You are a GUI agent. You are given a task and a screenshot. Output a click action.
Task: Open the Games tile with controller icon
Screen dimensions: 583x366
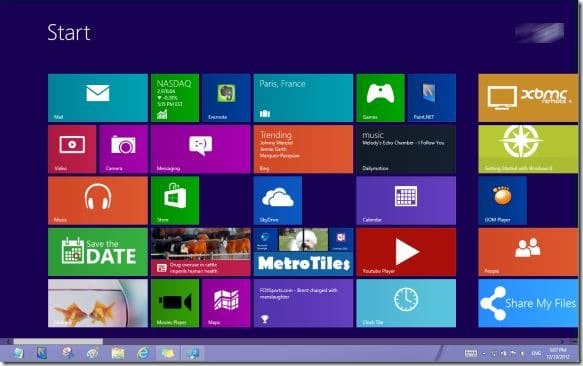[x=380, y=98]
